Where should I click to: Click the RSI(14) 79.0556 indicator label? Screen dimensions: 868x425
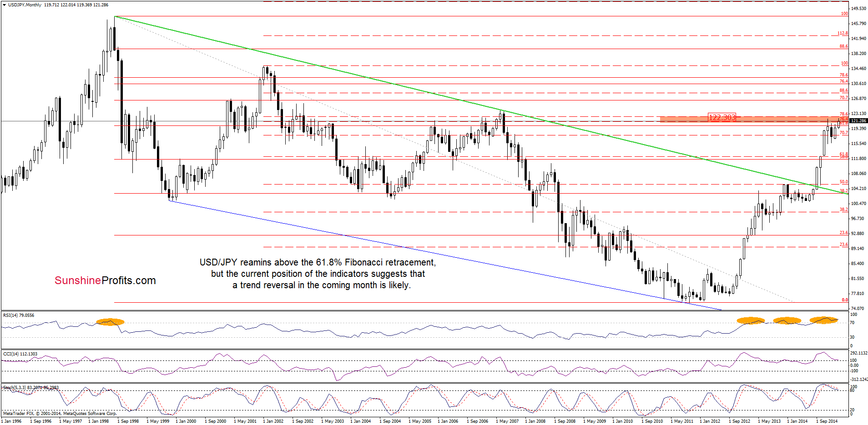[x=19, y=315]
